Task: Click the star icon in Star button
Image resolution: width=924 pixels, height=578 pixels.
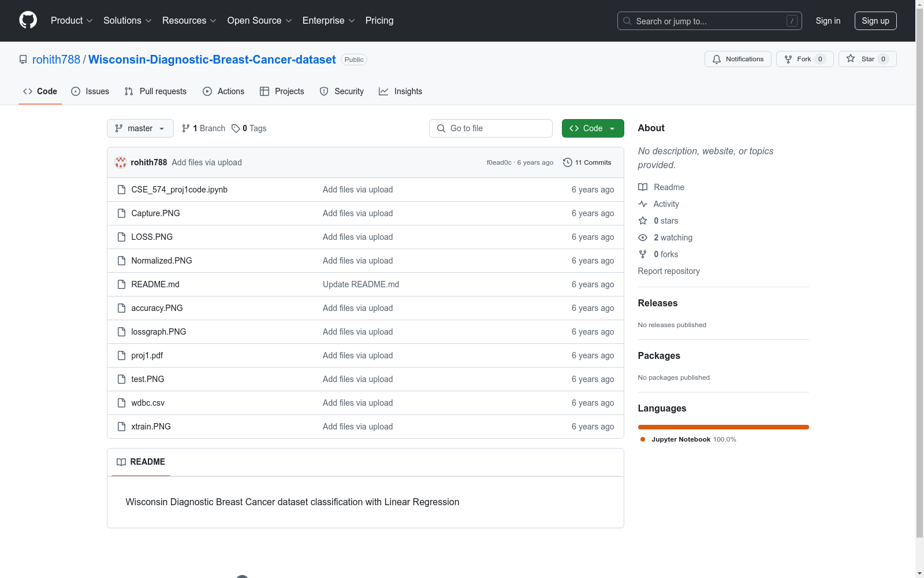Action: click(851, 58)
